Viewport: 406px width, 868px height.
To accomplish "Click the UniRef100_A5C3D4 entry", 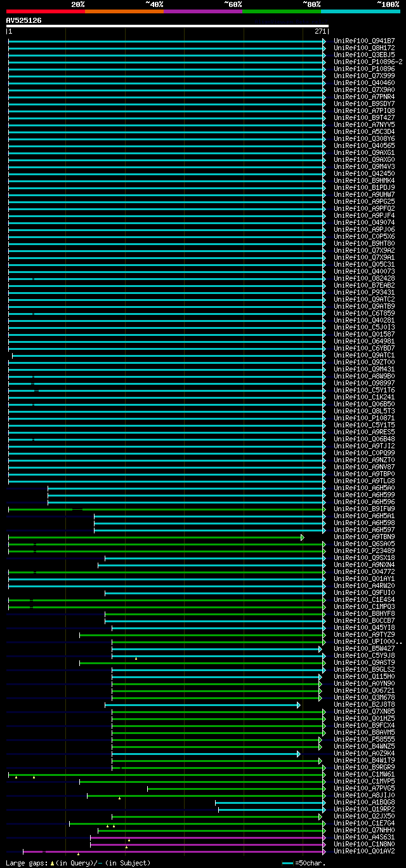I will coord(364,131).
